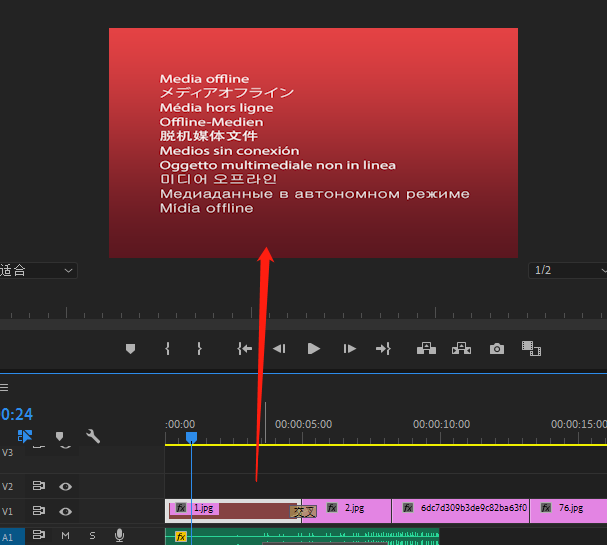Mark In point with left brace button
The image size is (607, 545).
tap(167, 349)
